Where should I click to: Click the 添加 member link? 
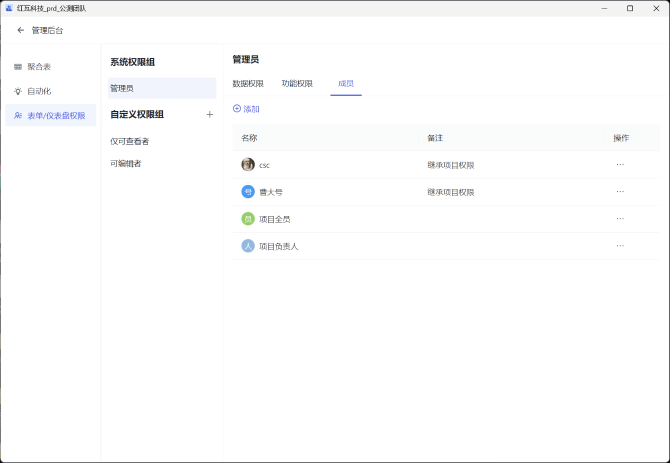[x=246, y=109]
